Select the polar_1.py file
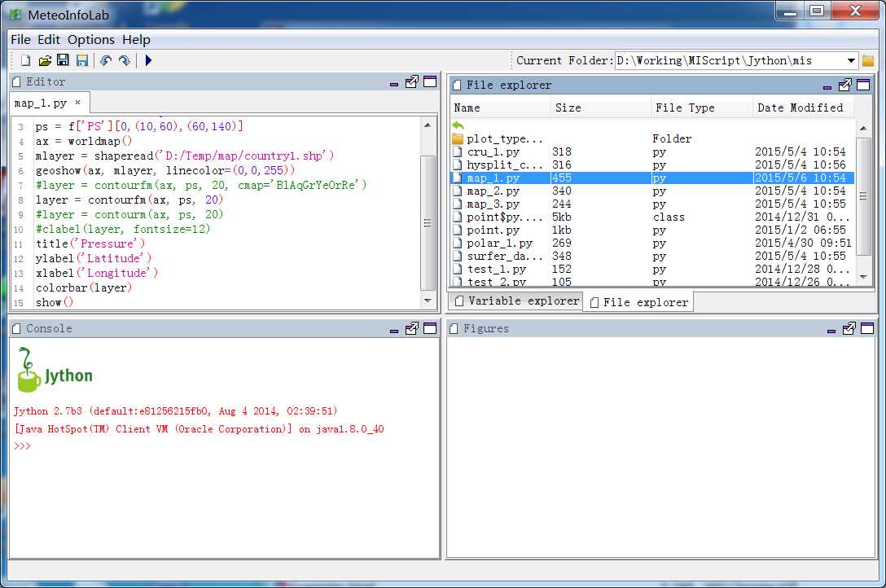886x588 pixels. coord(499,243)
